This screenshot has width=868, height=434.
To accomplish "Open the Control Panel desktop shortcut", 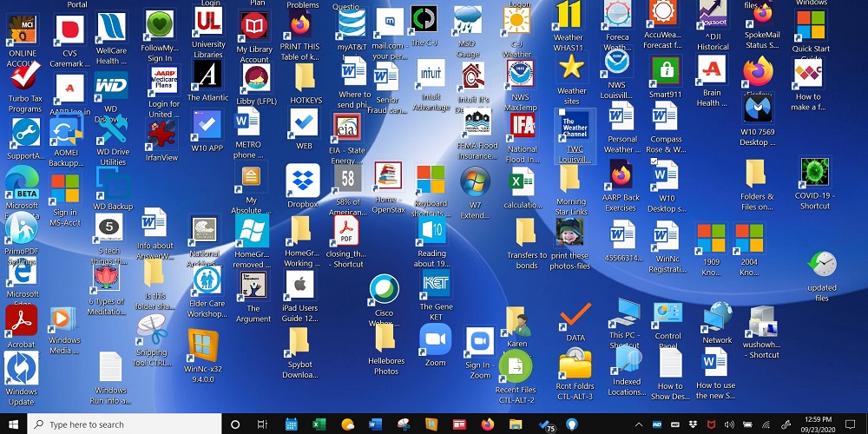I will 667,316.
